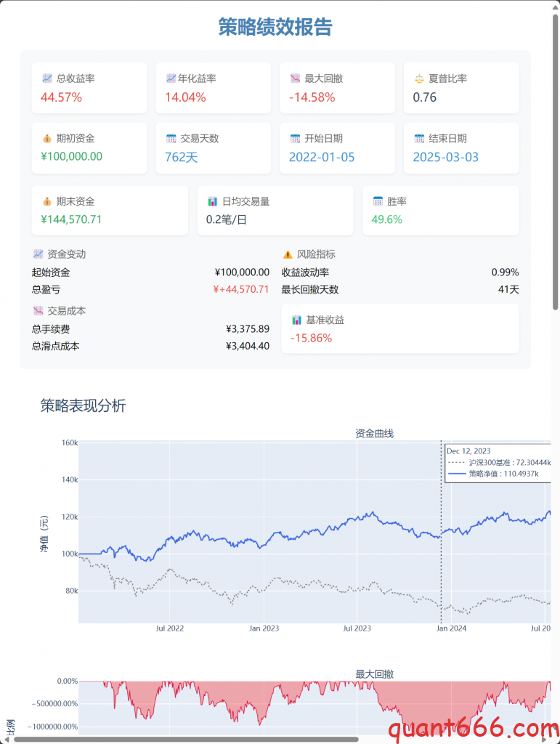Click the 资金曲线 chart title
Image resolution: width=560 pixels, height=744 pixels.
[x=374, y=433]
